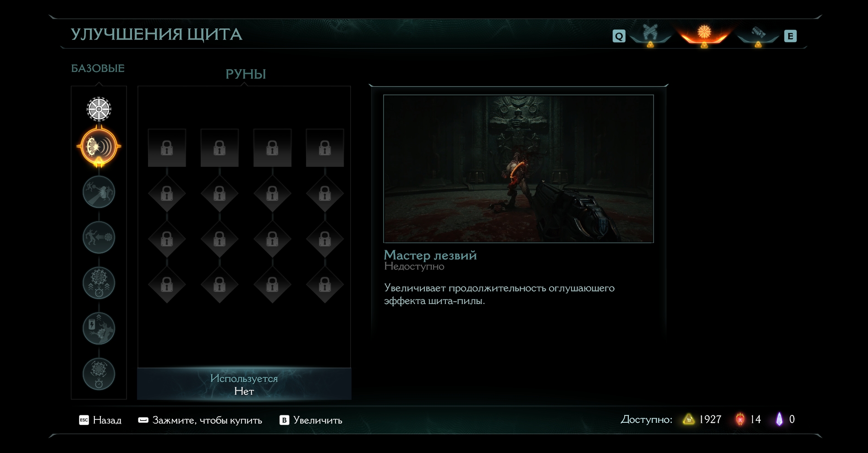Select the shield throw arrow upgrade icon
Screen dimensions: 868x453
pyautogui.click(x=99, y=237)
